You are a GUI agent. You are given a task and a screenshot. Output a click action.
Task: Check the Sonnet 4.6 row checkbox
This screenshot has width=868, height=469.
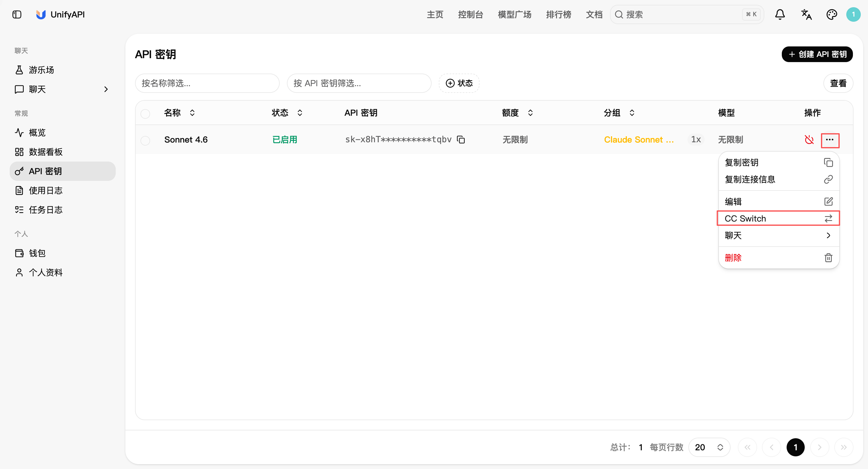point(145,140)
